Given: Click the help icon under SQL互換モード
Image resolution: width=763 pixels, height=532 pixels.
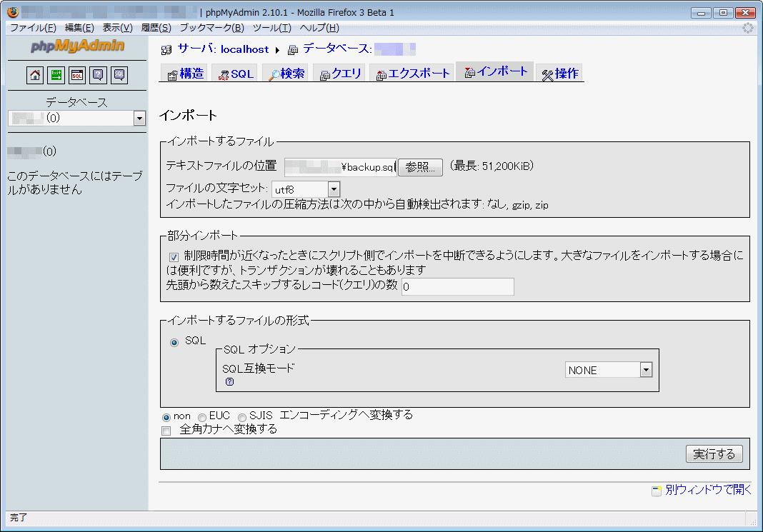Looking at the screenshot, I should point(229,382).
